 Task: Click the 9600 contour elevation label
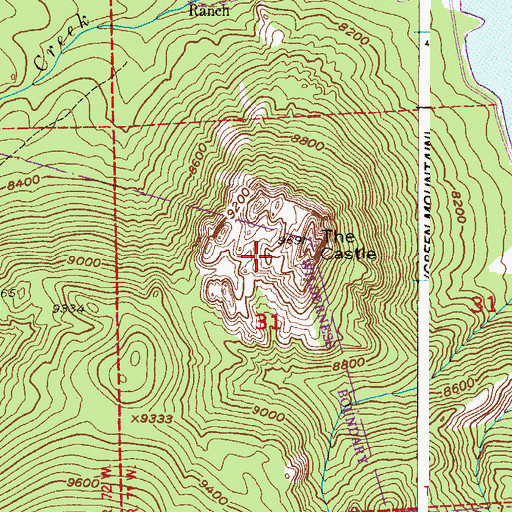pos(84,482)
